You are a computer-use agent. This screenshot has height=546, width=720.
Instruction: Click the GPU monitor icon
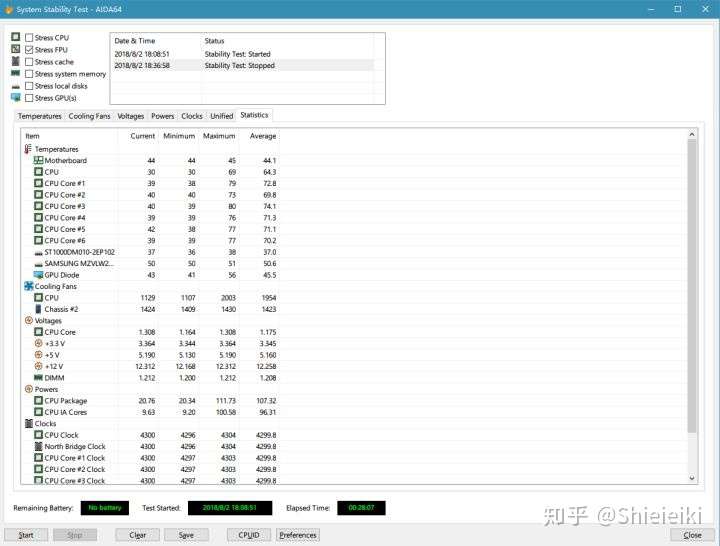coord(16,97)
